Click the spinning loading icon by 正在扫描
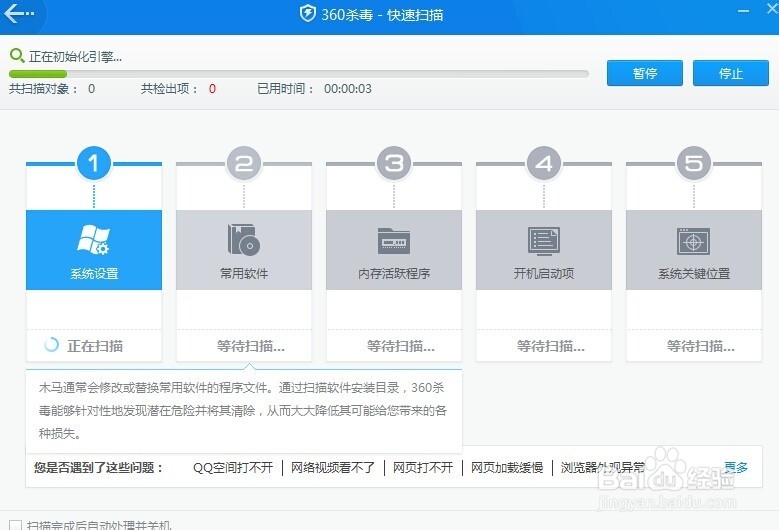This screenshot has width=779, height=530. (52, 345)
